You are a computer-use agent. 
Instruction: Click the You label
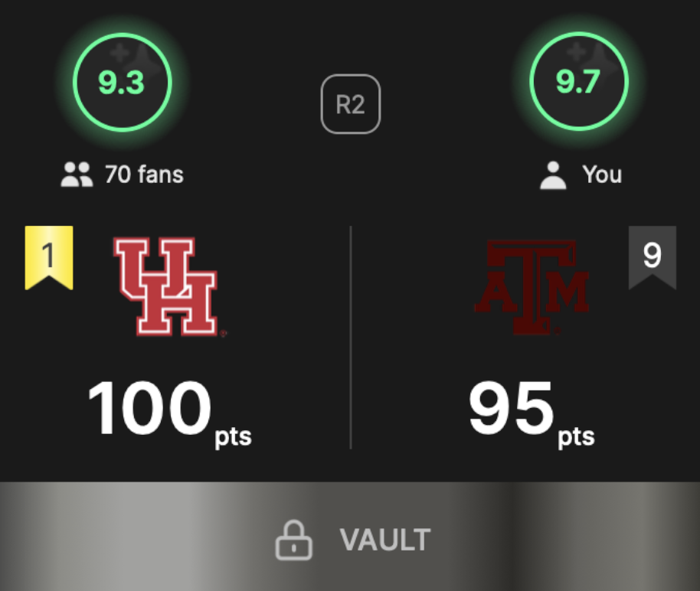602,174
